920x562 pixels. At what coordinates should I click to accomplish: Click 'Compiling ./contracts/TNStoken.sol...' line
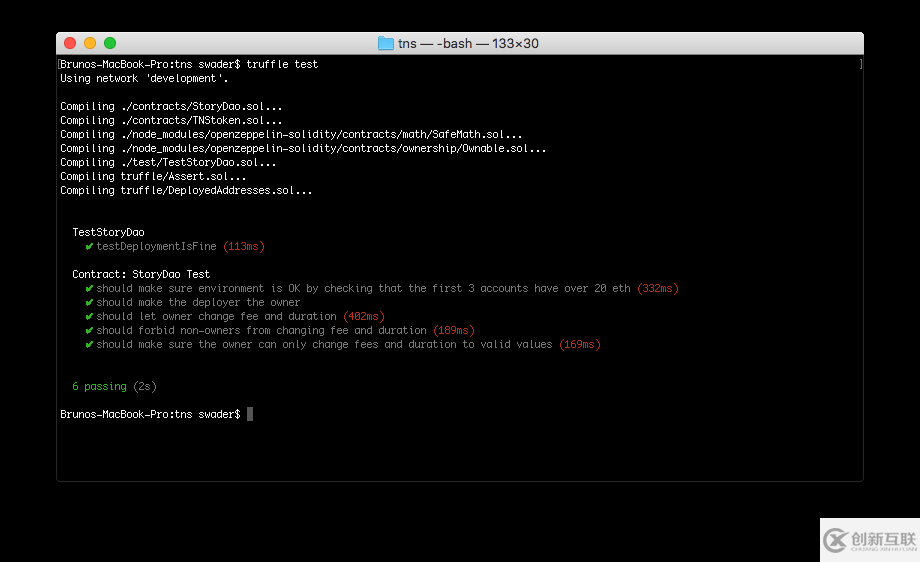171,120
